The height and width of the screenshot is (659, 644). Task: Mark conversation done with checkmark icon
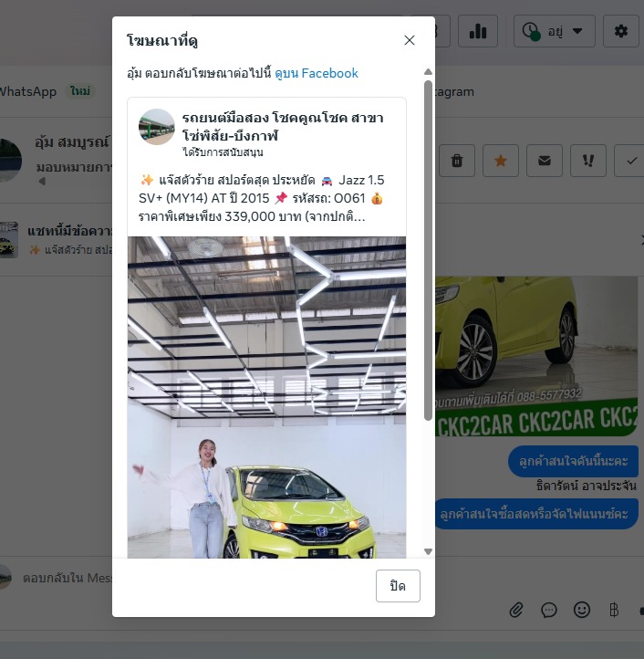coord(630,161)
